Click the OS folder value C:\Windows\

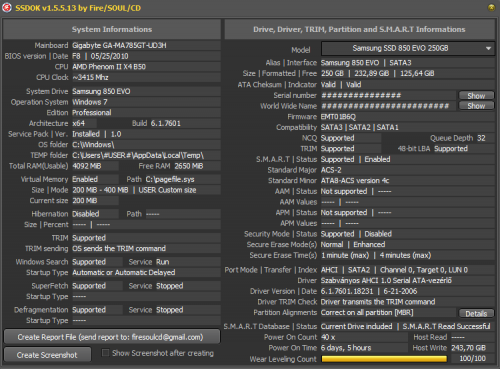click(x=93, y=145)
